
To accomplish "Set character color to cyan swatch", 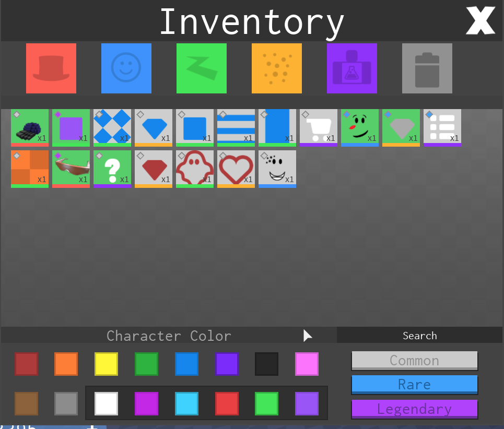I will pos(187,403).
